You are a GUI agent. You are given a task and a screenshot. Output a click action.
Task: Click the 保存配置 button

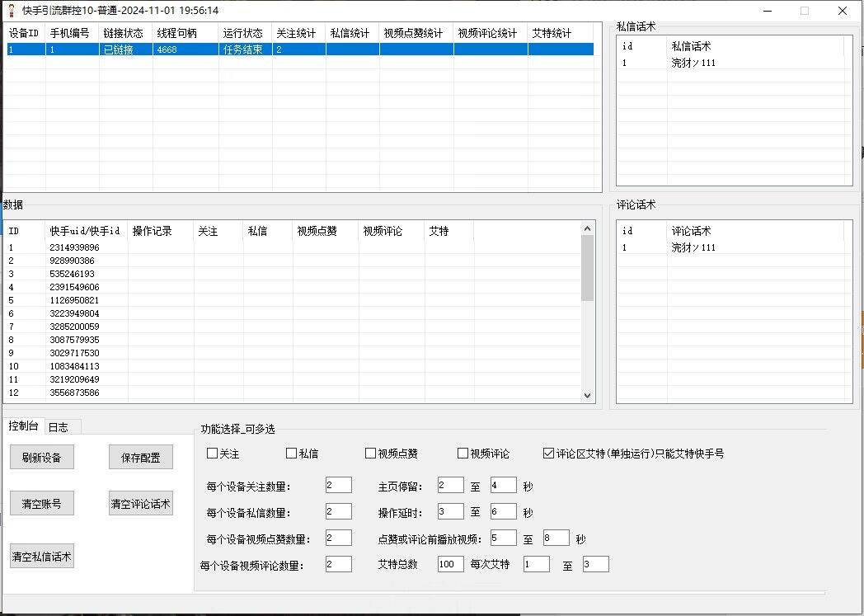(x=143, y=456)
